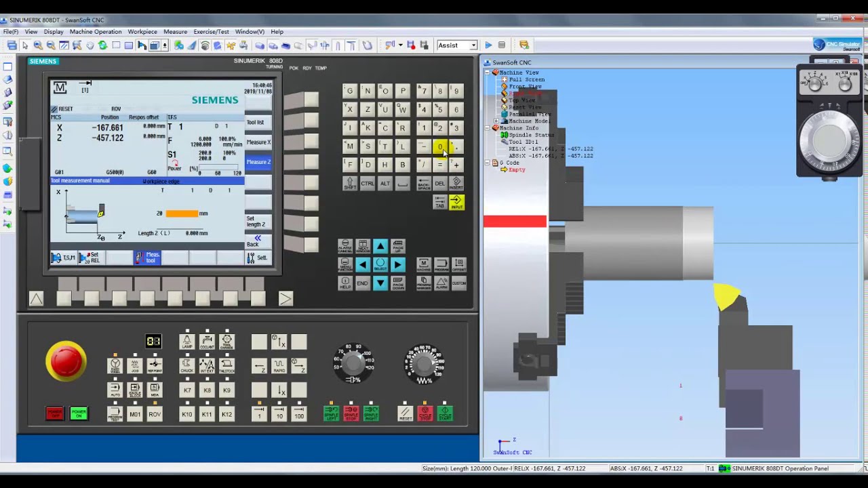Click the ALARM CANCEL key

(345, 246)
